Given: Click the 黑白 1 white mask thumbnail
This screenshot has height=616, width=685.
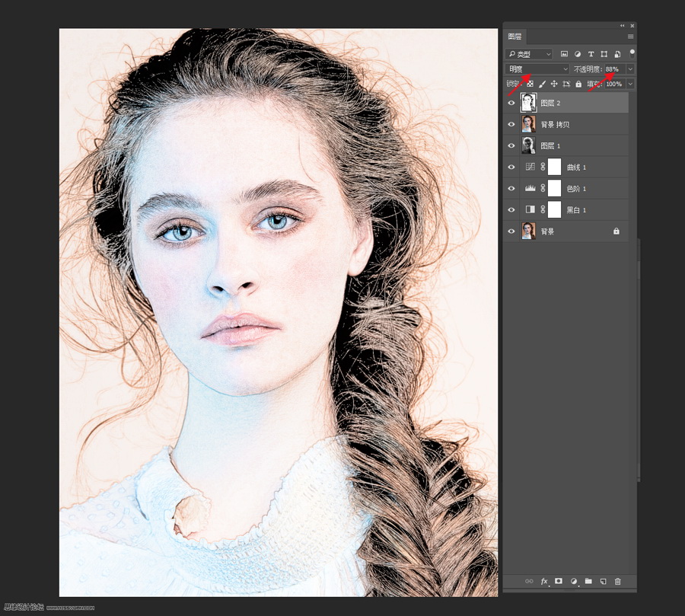Looking at the screenshot, I should click(x=554, y=209).
